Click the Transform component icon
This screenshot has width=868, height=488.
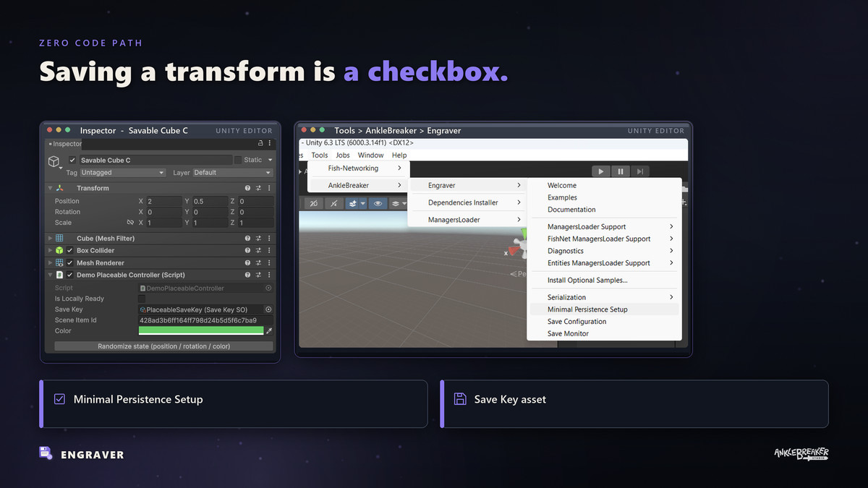click(x=60, y=188)
